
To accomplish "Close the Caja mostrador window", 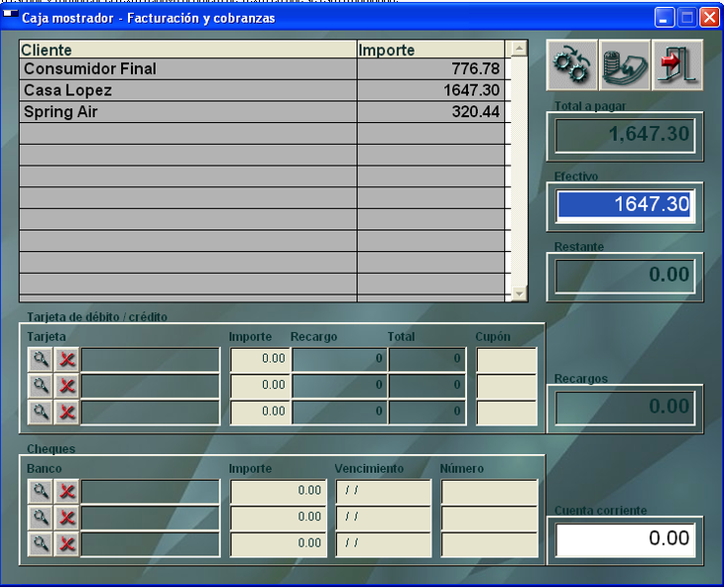I will tap(709, 18).
